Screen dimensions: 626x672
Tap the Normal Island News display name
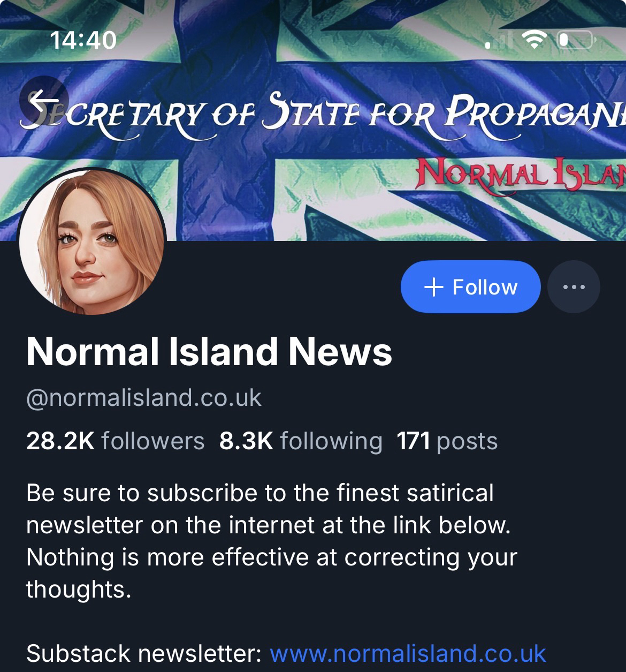[x=209, y=352]
